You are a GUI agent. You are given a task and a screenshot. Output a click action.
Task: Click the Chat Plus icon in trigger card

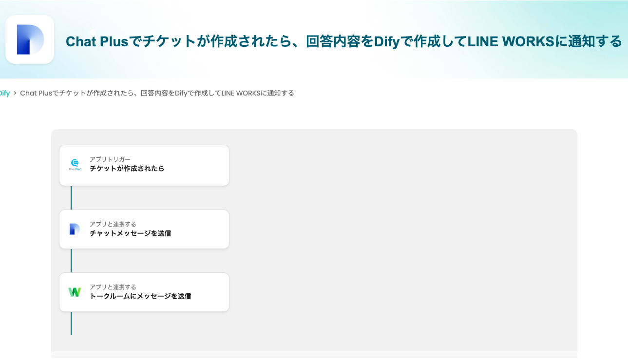pyautogui.click(x=75, y=165)
